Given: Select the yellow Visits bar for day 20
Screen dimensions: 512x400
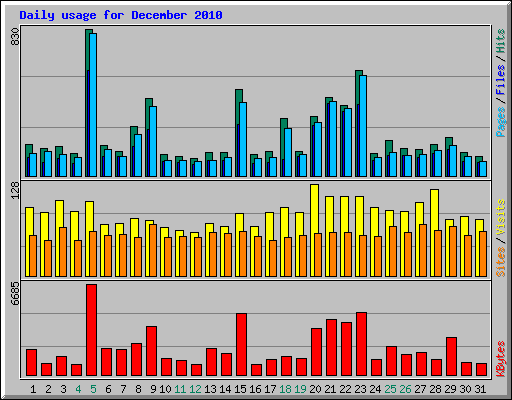Looking at the screenshot, I should pos(313,230).
